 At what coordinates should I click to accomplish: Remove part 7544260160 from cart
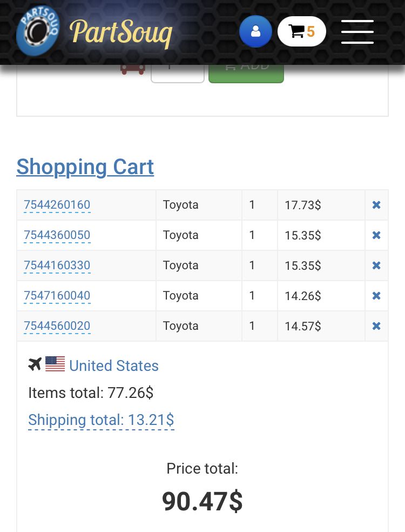click(376, 205)
